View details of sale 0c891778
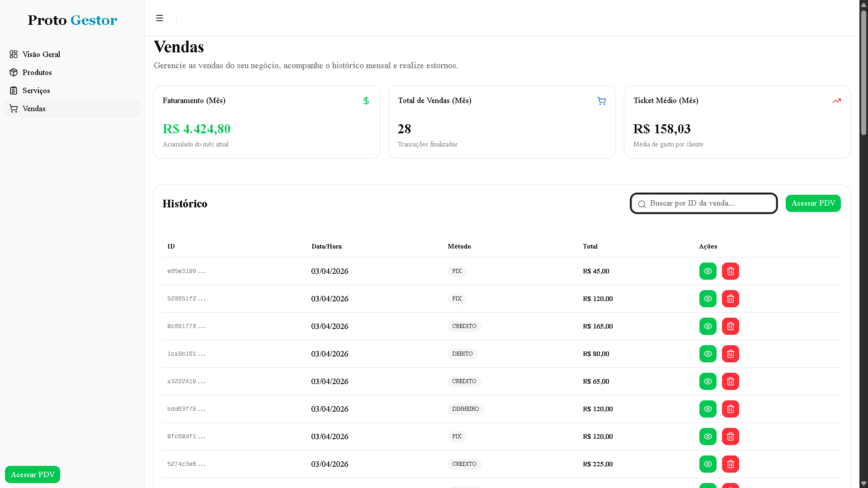The image size is (868, 488). [708, 326]
